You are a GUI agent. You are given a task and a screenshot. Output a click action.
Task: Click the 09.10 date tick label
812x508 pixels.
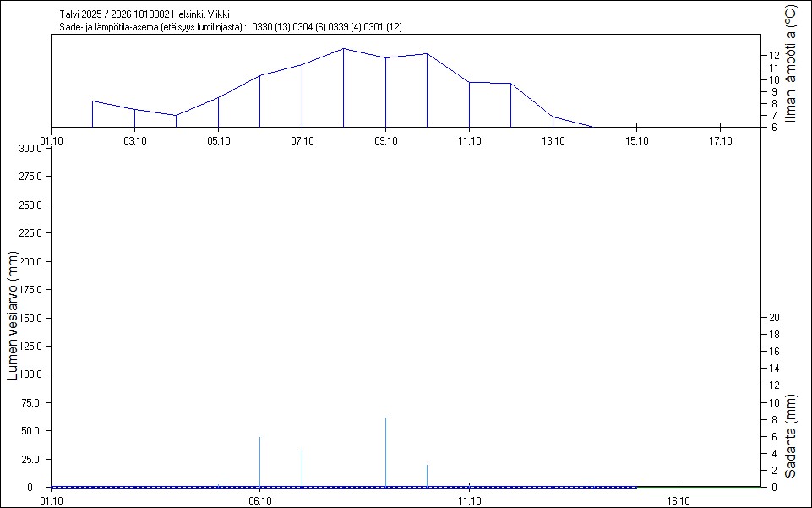coord(385,140)
